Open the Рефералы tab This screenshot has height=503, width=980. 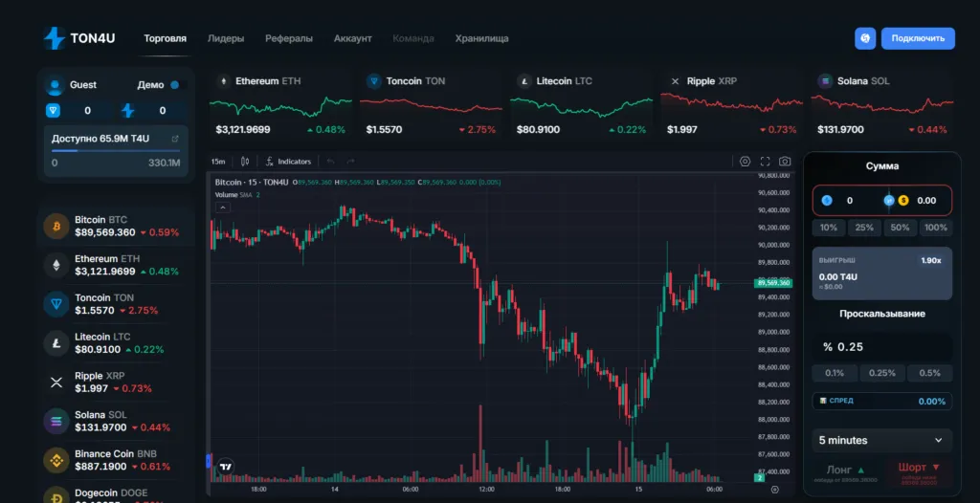click(x=289, y=38)
